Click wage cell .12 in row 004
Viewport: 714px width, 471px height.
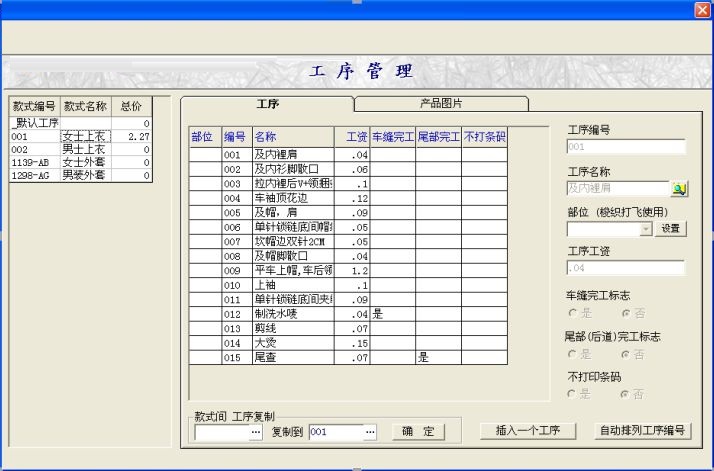[x=352, y=198]
